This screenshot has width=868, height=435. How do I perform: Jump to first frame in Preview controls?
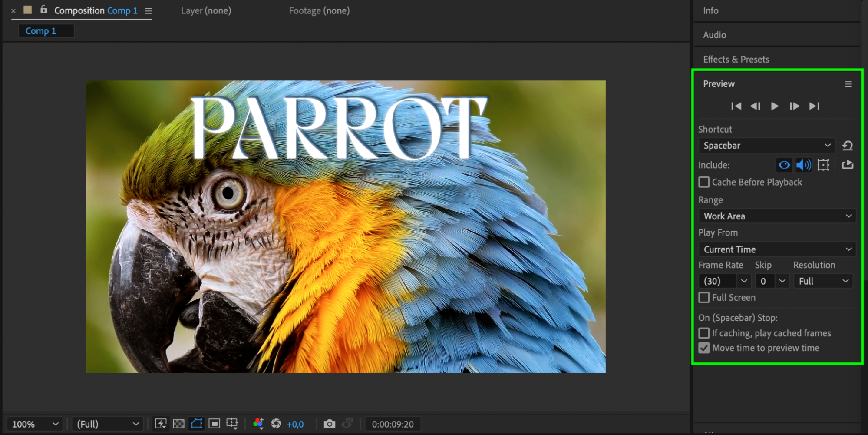[736, 106]
